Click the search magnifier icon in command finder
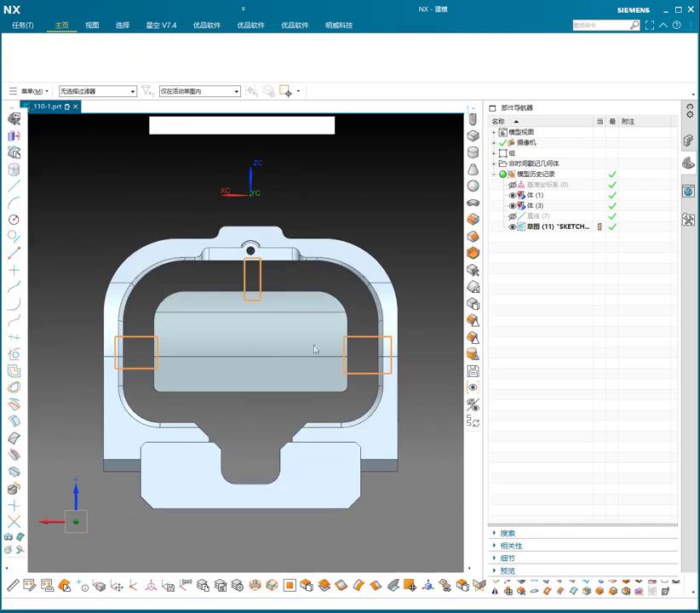 pos(634,26)
